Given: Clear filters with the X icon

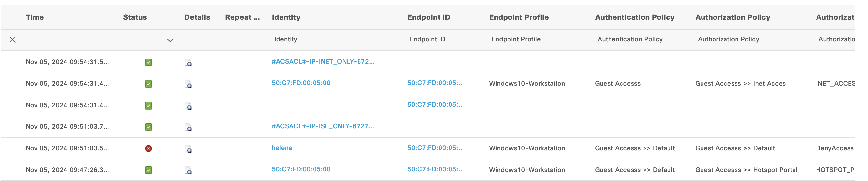Looking at the screenshot, I should [x=12, y=40].
